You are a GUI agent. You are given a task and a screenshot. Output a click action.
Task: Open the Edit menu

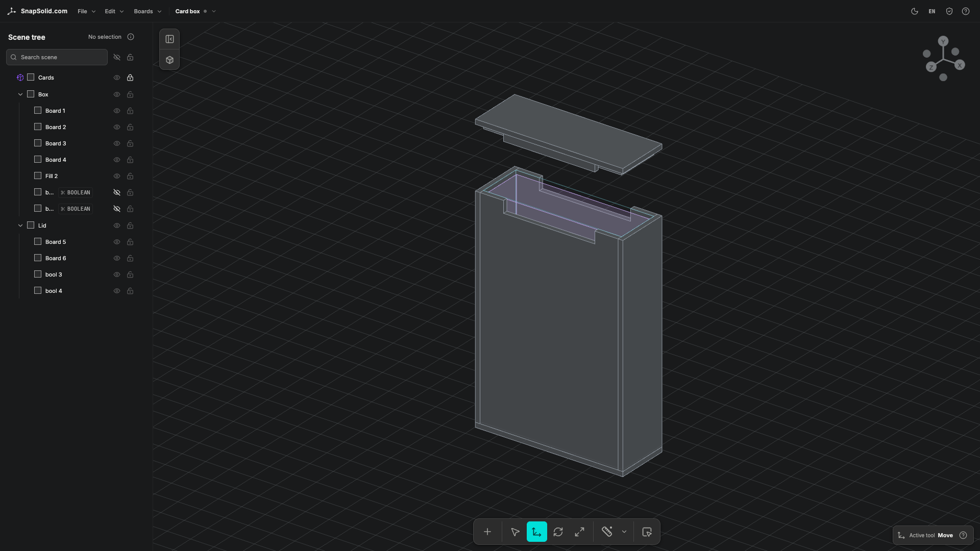click(114, 11)
